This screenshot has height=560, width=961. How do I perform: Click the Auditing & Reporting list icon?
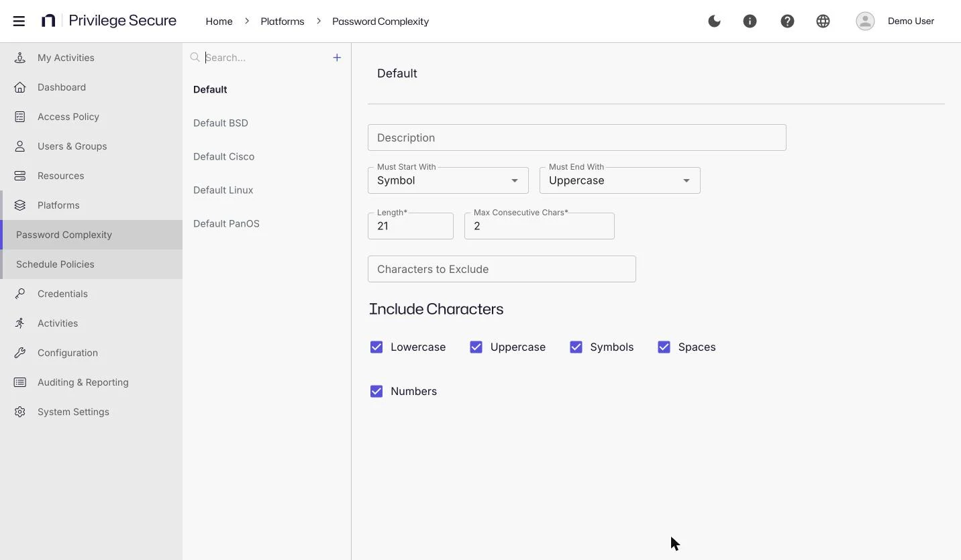20,382
